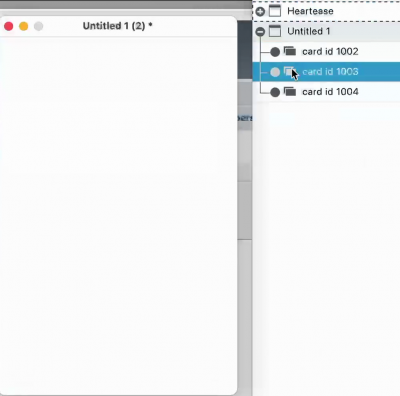
Task: Select highlighted card id 1003 label
Action: [x=330, y=71]
